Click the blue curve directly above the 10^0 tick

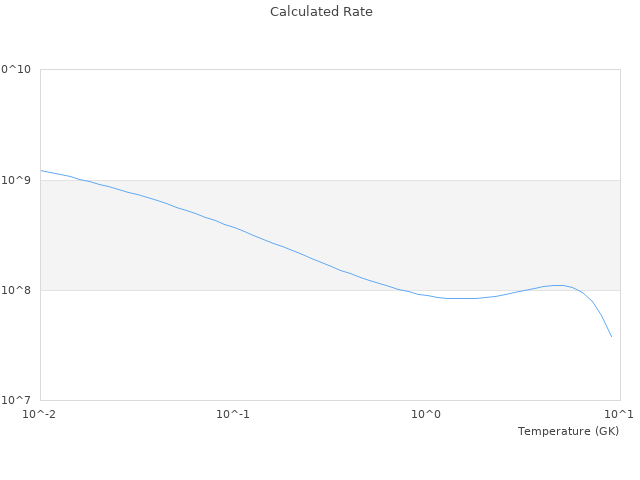coord(426,295)
